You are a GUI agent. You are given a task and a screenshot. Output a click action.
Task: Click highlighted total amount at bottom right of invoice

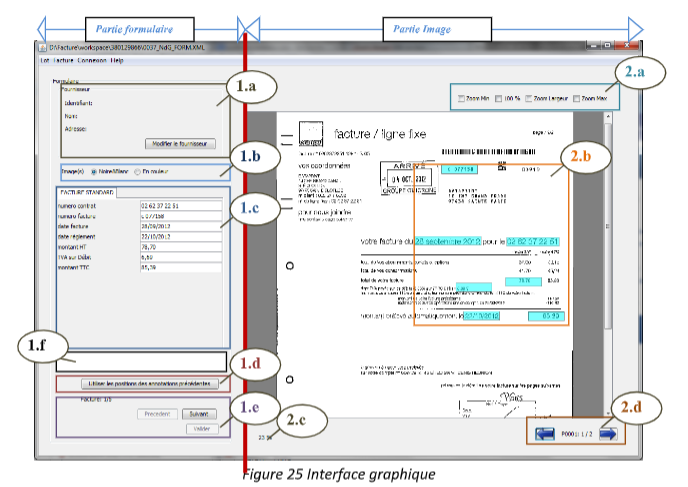(x=546, y=316)
